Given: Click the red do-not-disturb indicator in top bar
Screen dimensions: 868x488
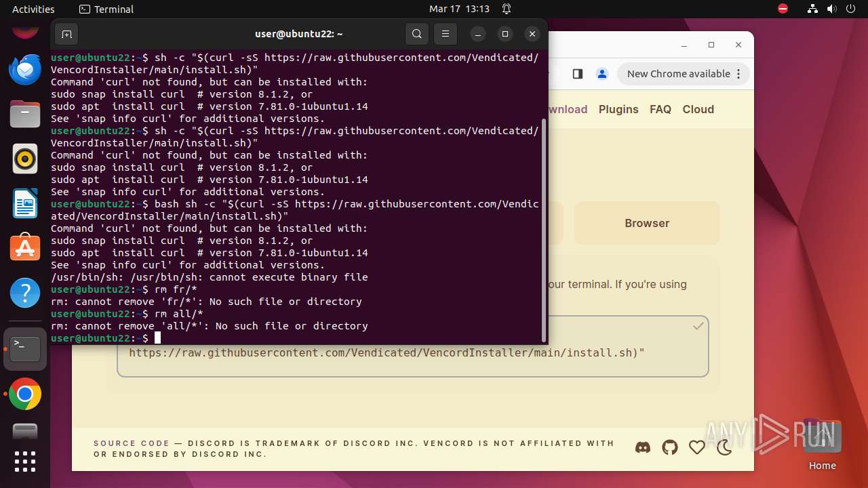Looking at the screenshot, I should (783, 9).
